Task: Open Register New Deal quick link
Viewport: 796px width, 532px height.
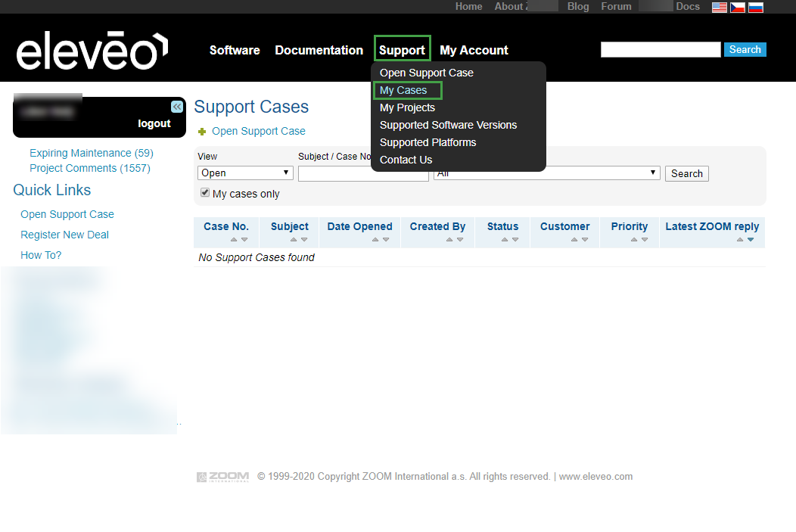Action: (64, 235)
